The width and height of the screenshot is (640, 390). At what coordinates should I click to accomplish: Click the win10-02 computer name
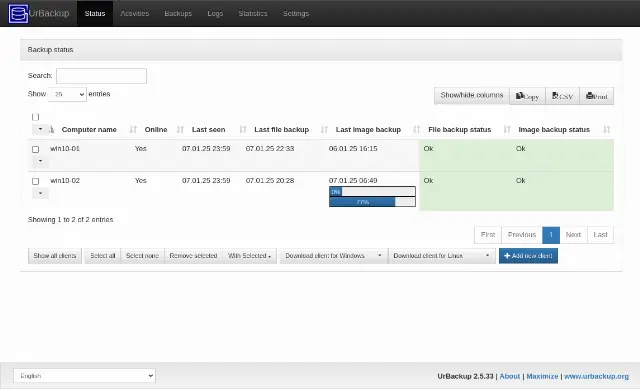pos(65,181)
